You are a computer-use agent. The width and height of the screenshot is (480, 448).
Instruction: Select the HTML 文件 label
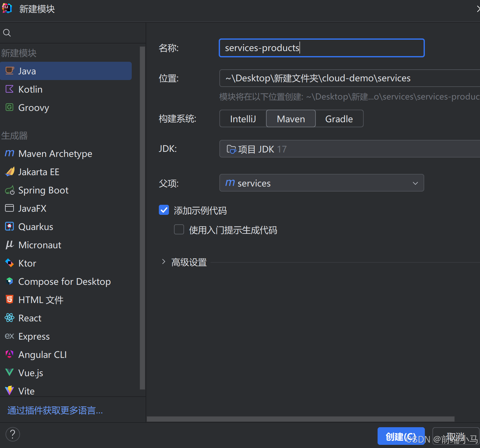click(x=41, y=300)
